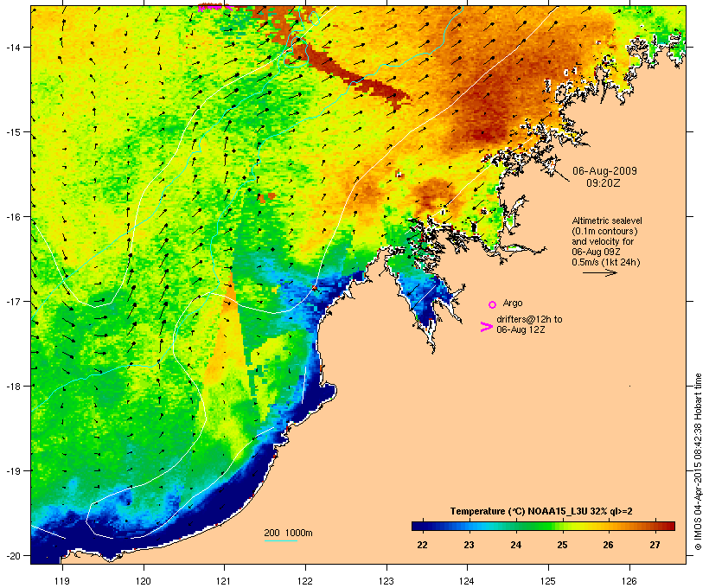Click the cyan 200m isobath legend line
Screen dimensions: 709x588
click(280, 540)
